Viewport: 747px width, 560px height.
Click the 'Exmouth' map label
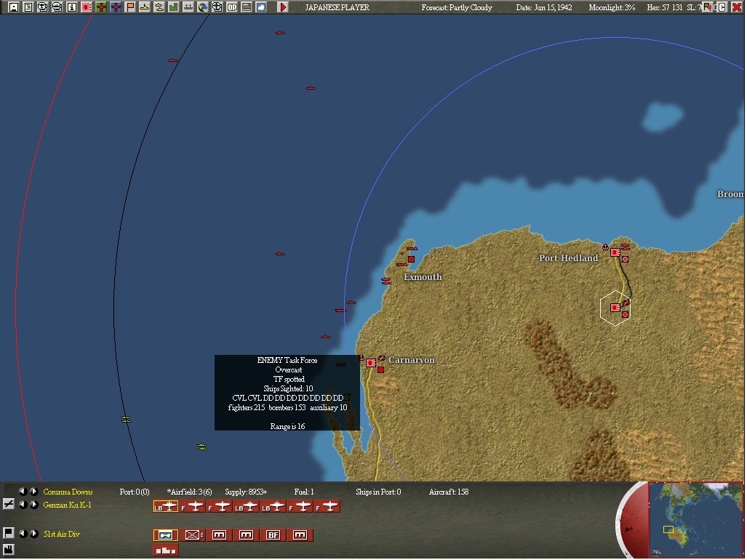point(423,277)
